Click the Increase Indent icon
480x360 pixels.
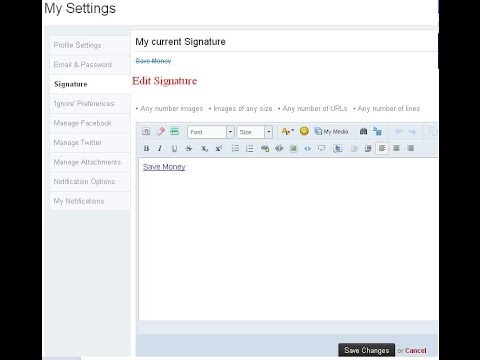pos(368,149)
